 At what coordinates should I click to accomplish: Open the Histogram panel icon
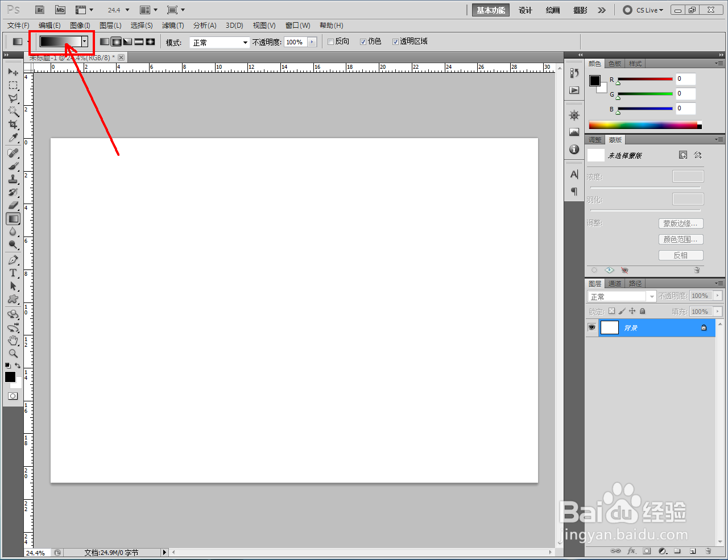click(x=574, y=132)
